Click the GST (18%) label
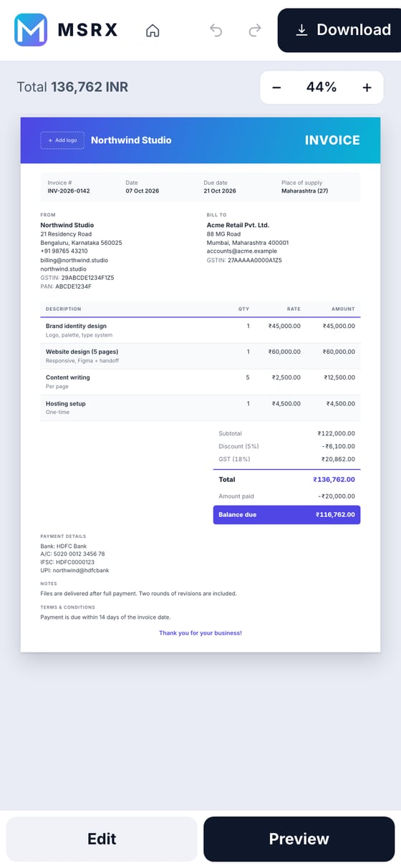 [233, 459]
